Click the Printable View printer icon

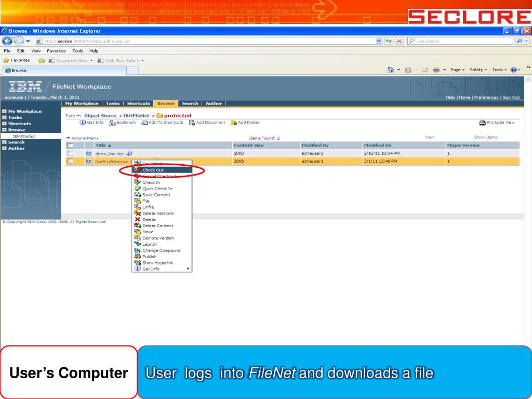pos(482,123)
